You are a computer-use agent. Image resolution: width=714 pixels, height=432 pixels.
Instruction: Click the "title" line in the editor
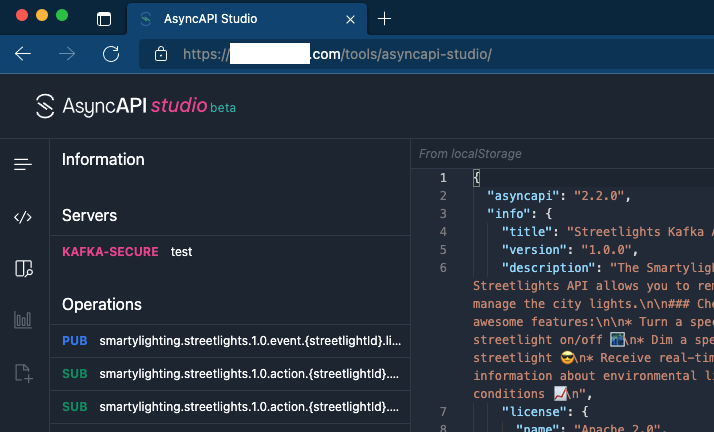[x=607, y=232]
